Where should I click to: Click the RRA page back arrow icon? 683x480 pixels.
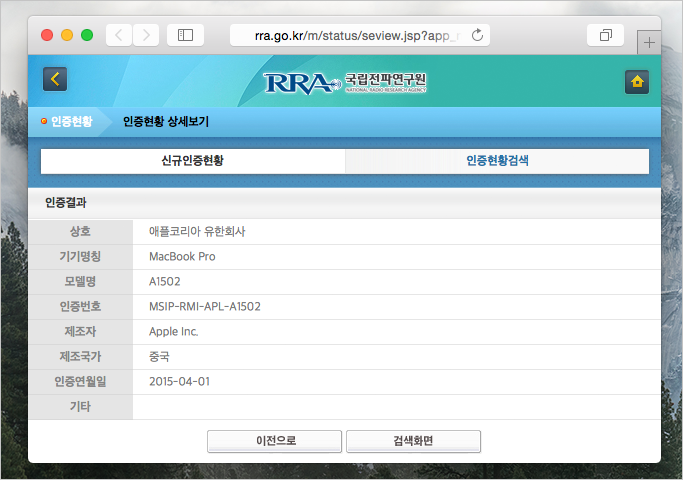[x=55, y=79]
